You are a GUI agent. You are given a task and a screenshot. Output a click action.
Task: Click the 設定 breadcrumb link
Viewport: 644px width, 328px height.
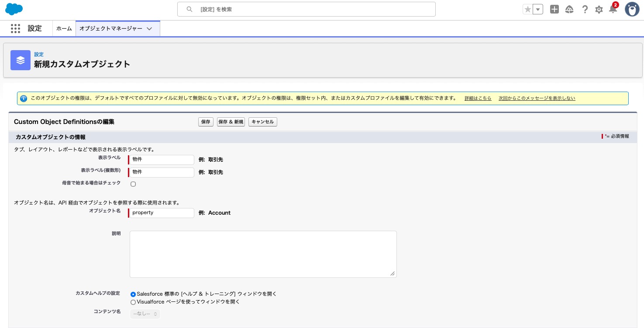[39, 55]
